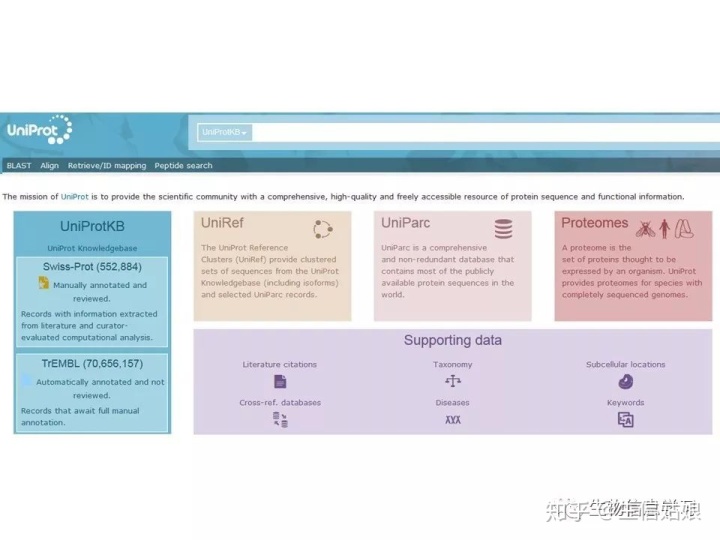Click the Taxonomy scales icon
Viewport: 720px width, 540px height.
453,381
